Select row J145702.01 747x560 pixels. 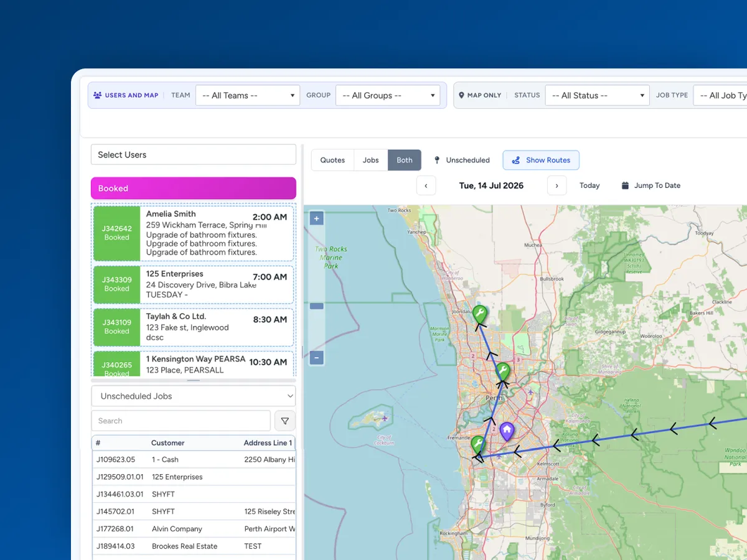point(194,511)
